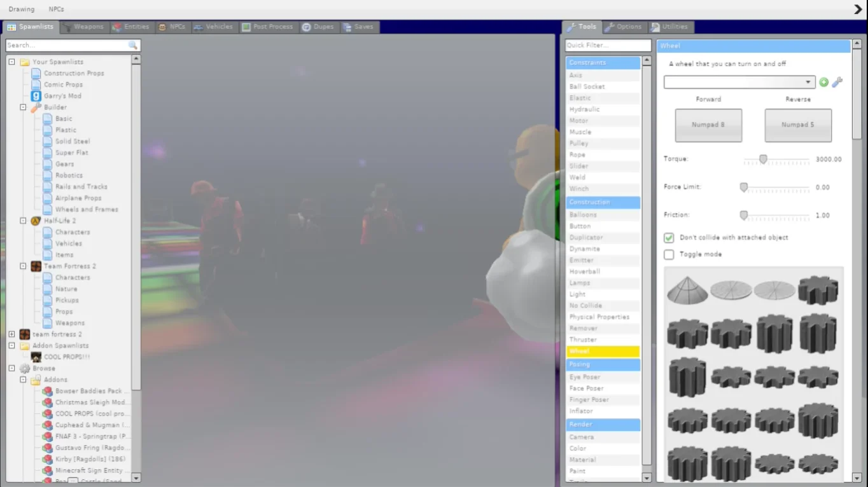Select the Thruster tool
Viewport: 868px width, 487px height.
tap(603, 340)
